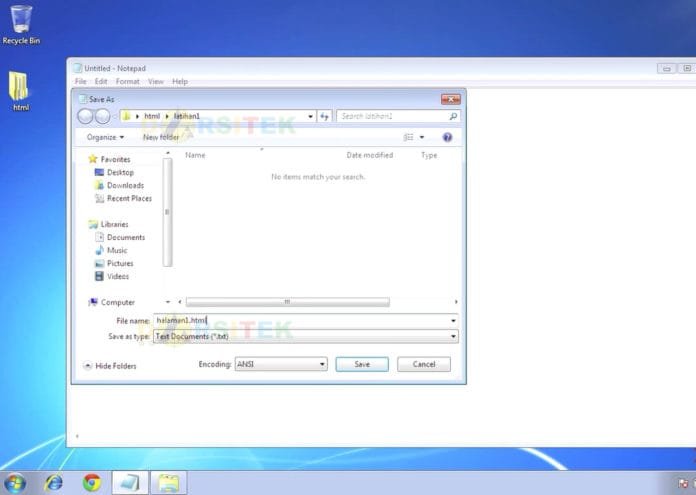Image resolution: width=696 pixels, height=495 pixels.
Task: Open the address bar history dropdown arrow
Action: point(310,116)
